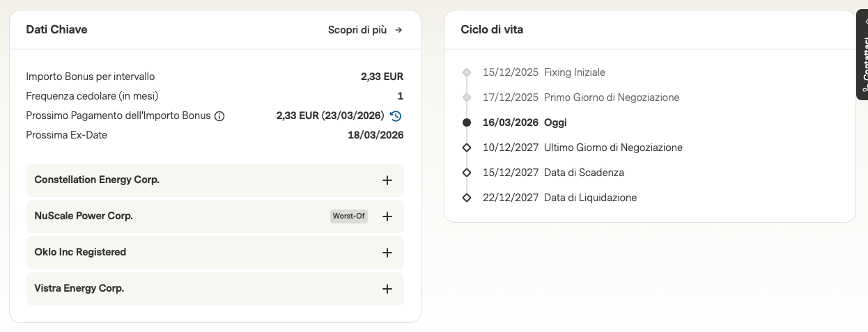This screenshot has width=868, height=332.
Task: Click the Ultimo Giorno di Negoziazione marker
Action: click(x=467, y=148)
